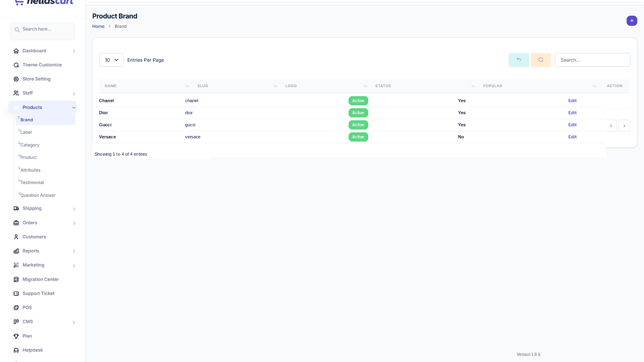Viewport: 644px width, 362px height.
Task: Expand the Reports submenu chevron
Action: coord(74,251)
